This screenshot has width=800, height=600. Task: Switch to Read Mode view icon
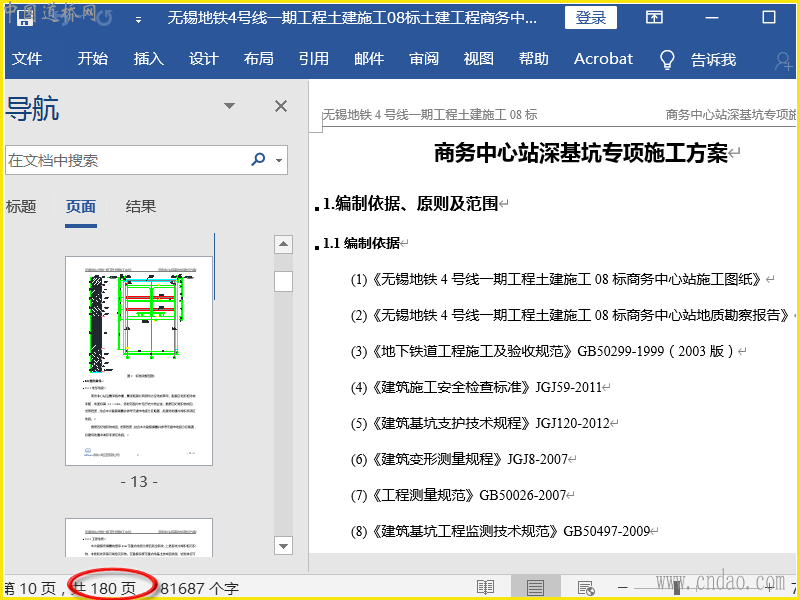pyautogui.click(x=485, y=588)
